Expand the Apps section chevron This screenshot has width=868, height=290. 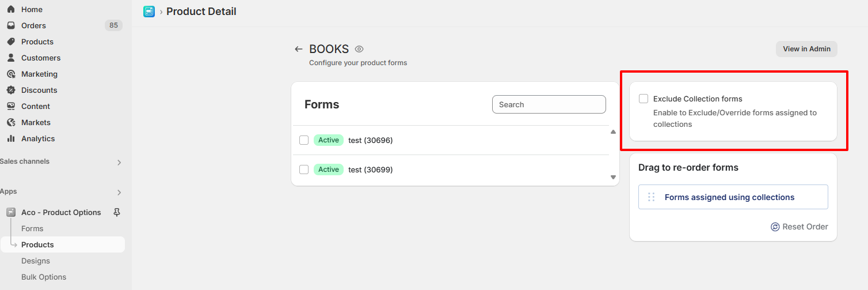pos(119,193)
